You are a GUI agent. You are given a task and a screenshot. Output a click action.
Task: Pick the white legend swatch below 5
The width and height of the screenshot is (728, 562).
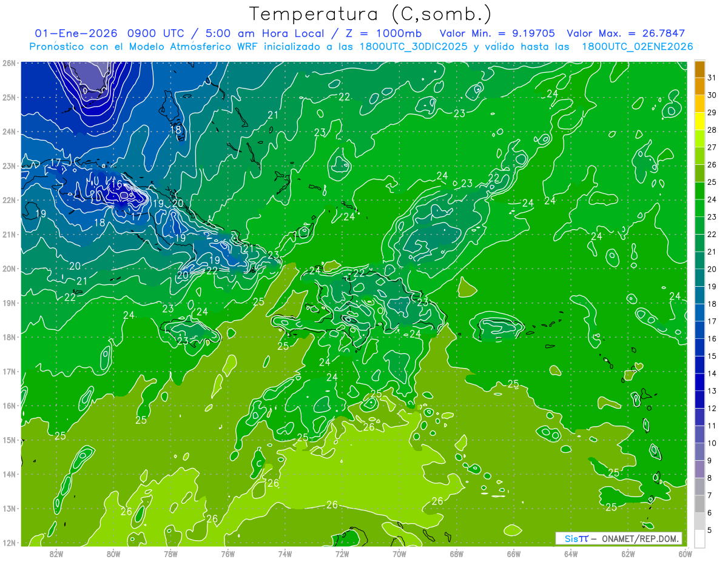point(699,538)
